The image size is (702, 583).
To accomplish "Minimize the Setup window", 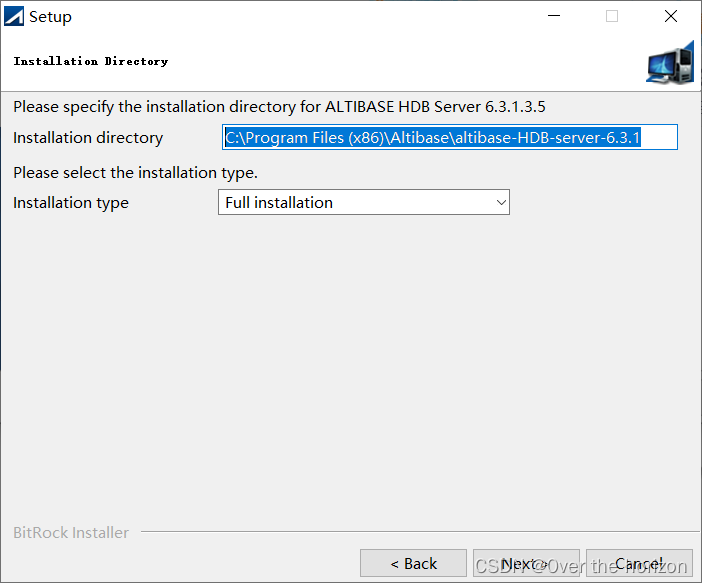I will (554, 16).
